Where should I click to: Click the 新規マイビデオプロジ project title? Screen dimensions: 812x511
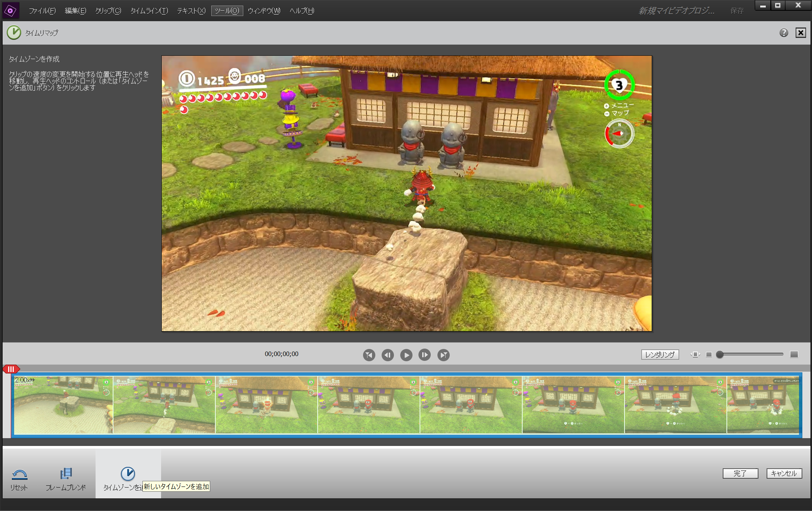pyautogui.click(x=676, y=11)
